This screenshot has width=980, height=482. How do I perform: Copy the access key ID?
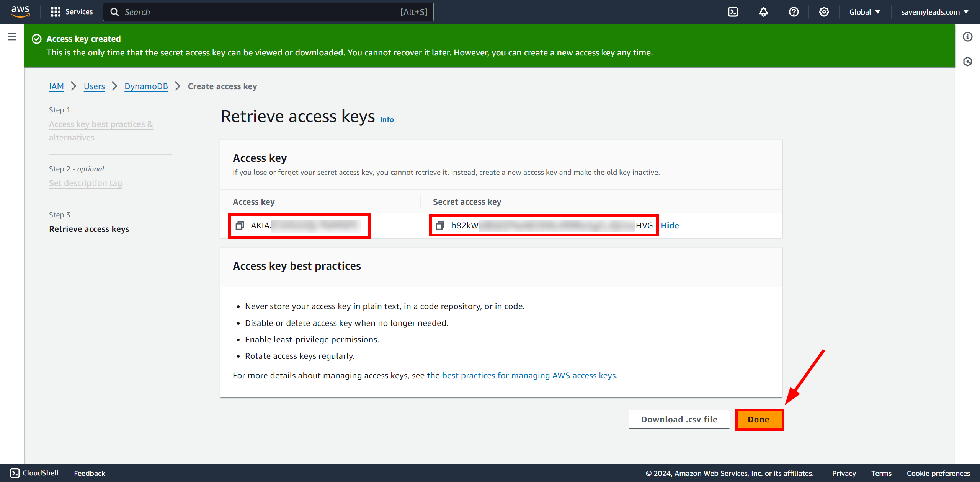[x=240, y=226]
